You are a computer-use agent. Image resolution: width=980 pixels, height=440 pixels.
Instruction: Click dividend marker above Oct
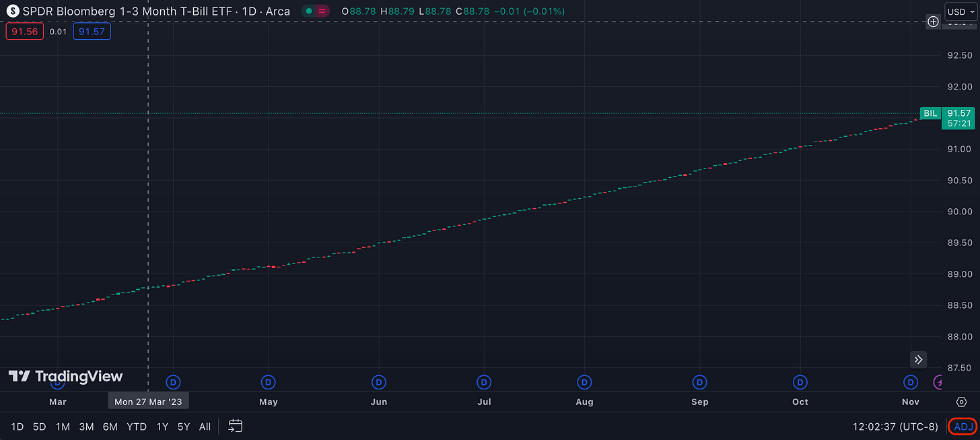tap(800, 383)
